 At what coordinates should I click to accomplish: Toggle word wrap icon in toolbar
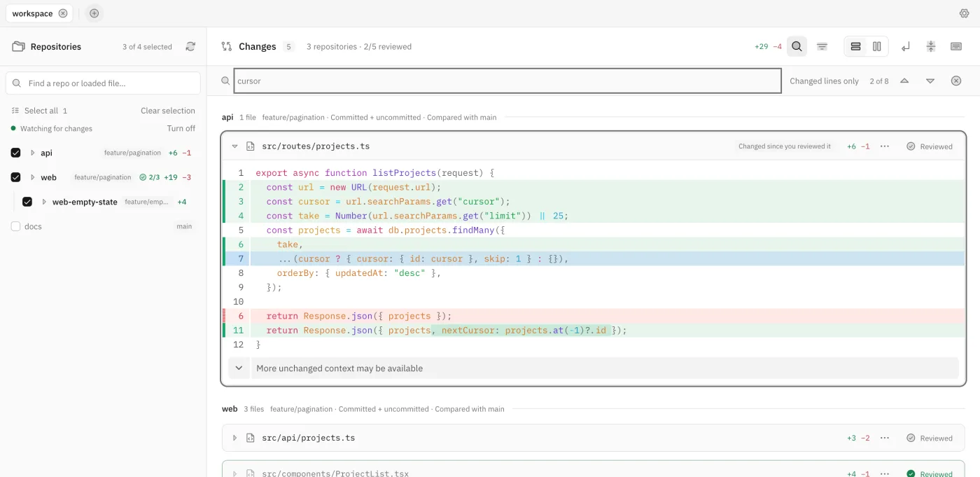(x=906, y=47)
